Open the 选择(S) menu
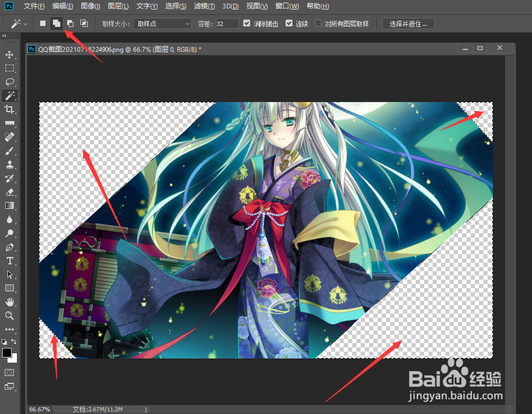This screenshot has height=414, width=532. [176, 6]
